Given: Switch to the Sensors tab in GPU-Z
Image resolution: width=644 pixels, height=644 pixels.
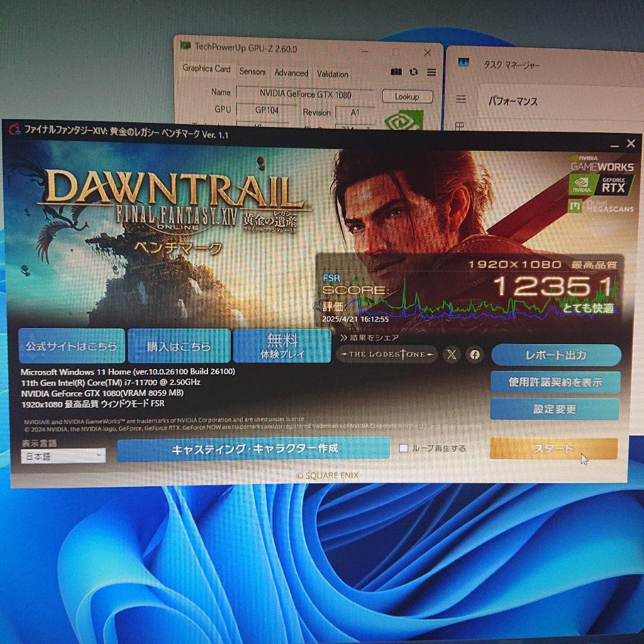Looking at the screenshot, I should (252, 72).
